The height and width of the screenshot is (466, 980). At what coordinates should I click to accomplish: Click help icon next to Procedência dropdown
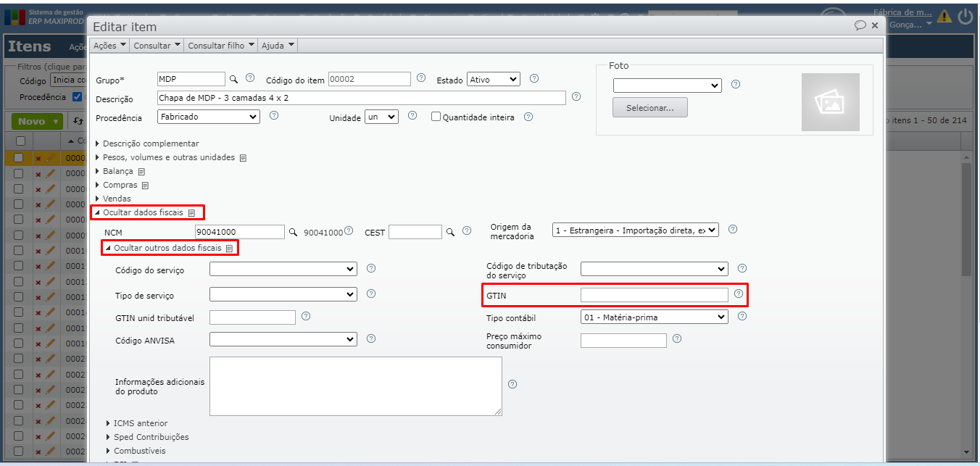[274, 115]
